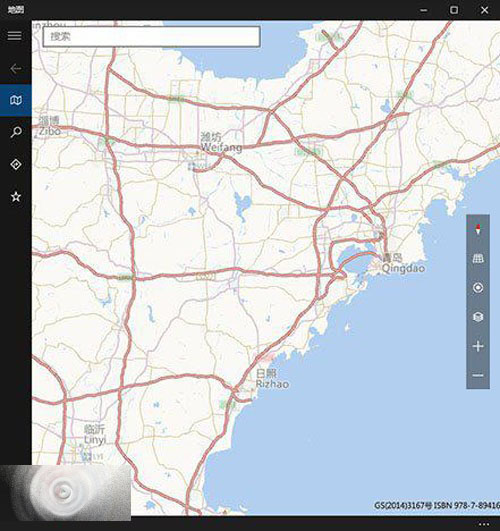Open the hamburger menu

coord(15,36)
